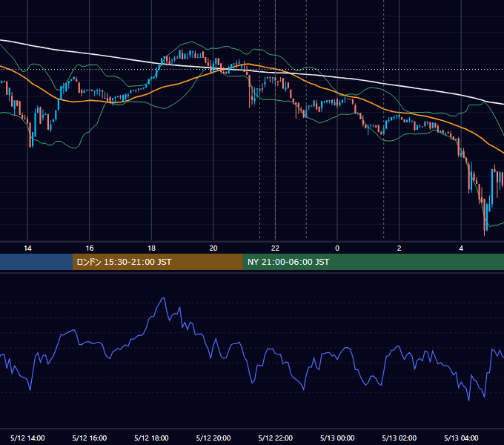Click the price chart hour label 0
The width and height of the screenshot is (504, 445).
pyautogui.click(x=337, y=248)
